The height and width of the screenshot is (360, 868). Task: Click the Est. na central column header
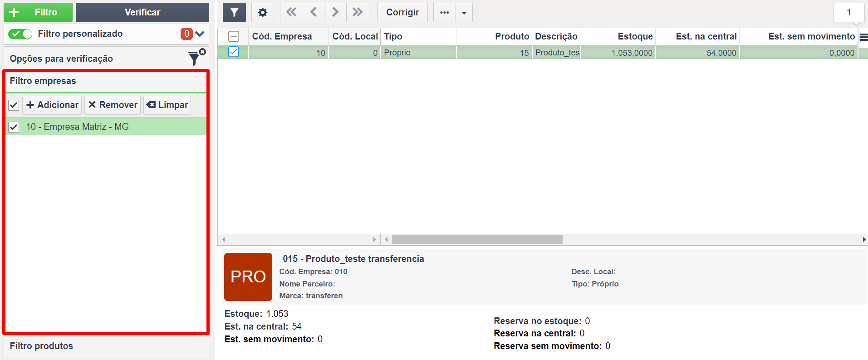pyautogui.click(x=697, y=36)
